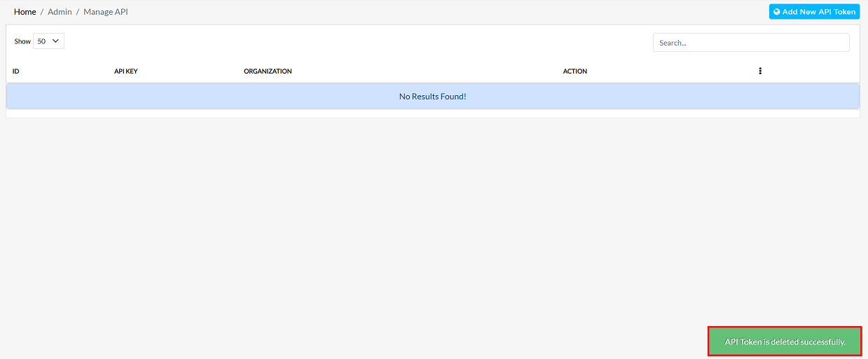Go to the Home breadcrumb link
This screenshot has height=359, width=868.
[x=25, y=12]
